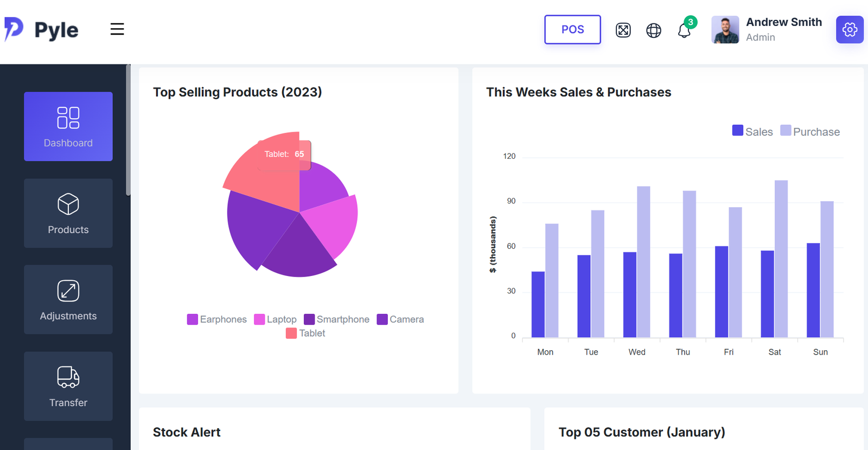Open the notifications bell
The image size is (868, 450).
[684, 30]
